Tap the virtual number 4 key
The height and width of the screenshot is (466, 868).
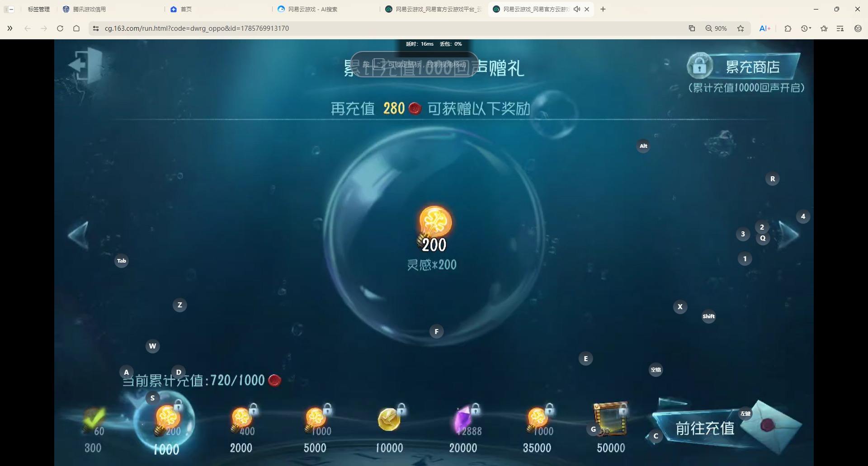point(803,217)
